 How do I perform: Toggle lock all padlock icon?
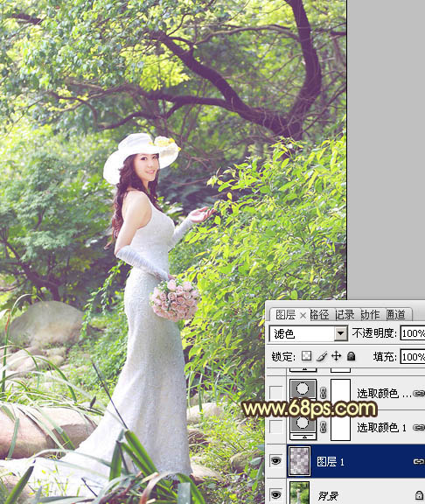tap(352, 356)
